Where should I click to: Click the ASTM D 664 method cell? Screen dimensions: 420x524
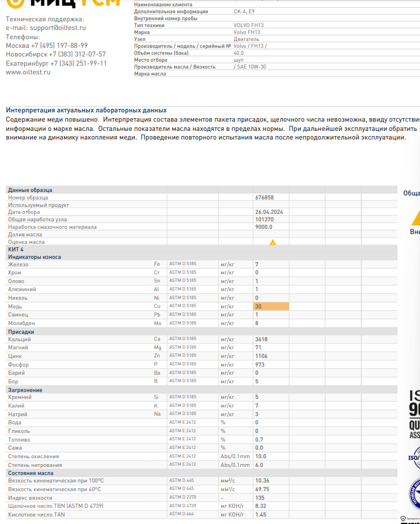pyautogui.click(x=181, y=514)
